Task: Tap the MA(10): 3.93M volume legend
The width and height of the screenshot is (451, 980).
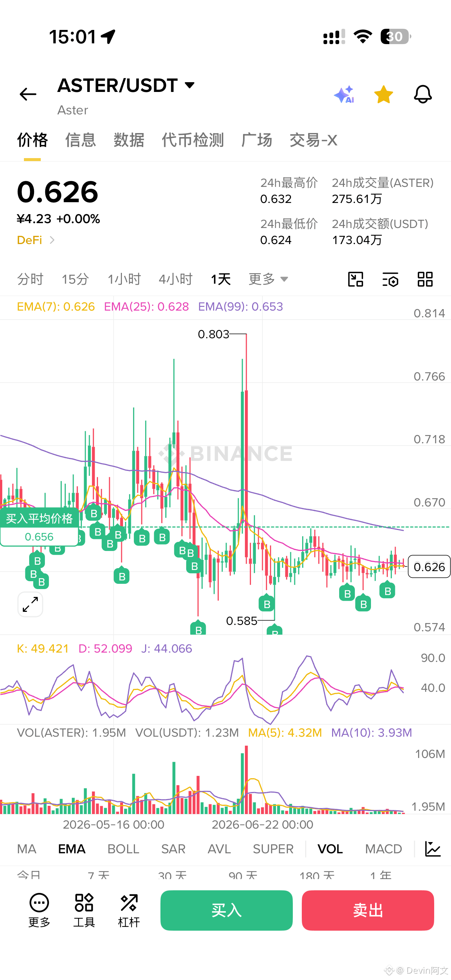Action: tap(371, 732)
